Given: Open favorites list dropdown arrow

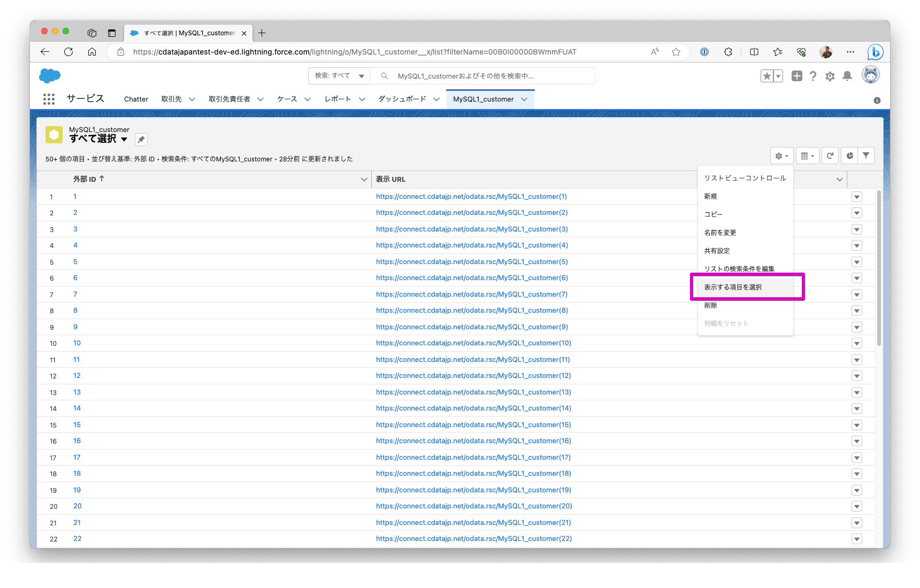Looking at the screenshot, I should click(778, 76).
